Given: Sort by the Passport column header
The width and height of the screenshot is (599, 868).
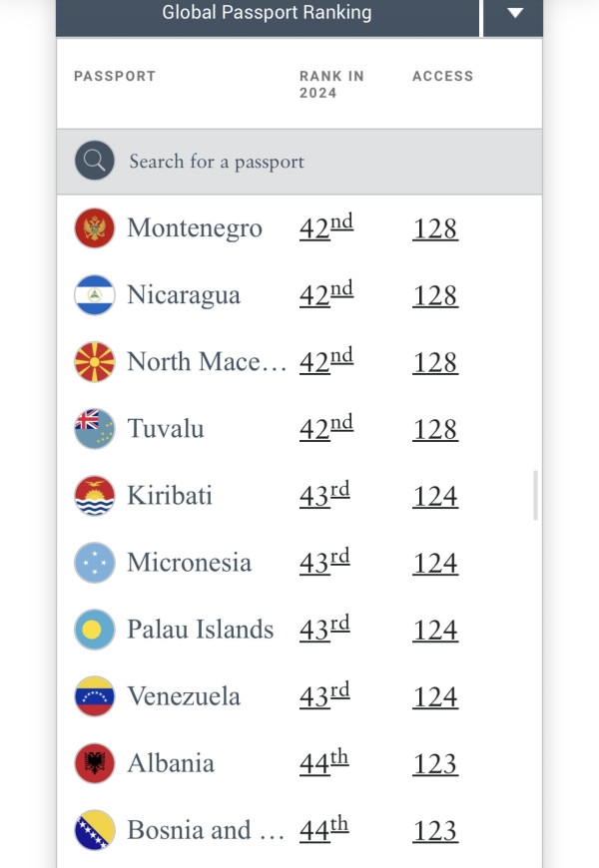Looking at the screenshot, I should 115,76.
